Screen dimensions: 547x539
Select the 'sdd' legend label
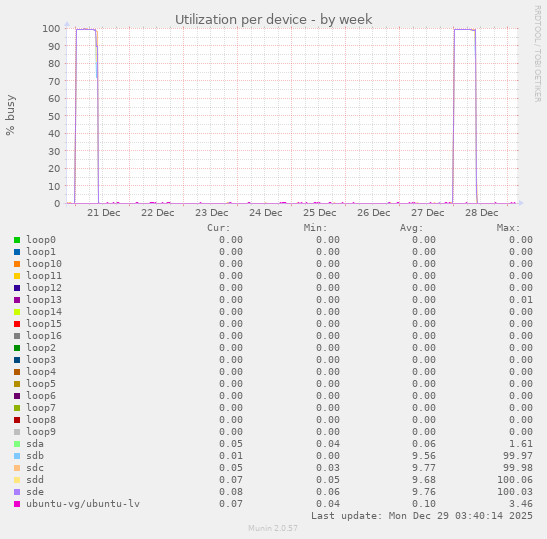35,480
